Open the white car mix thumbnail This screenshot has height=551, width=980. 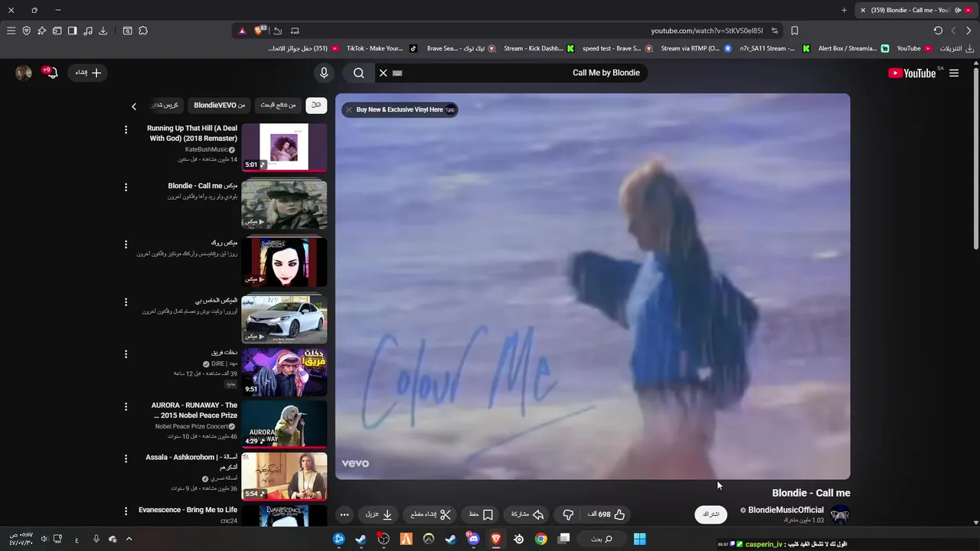pyautogui.click(x=284, y=319)
